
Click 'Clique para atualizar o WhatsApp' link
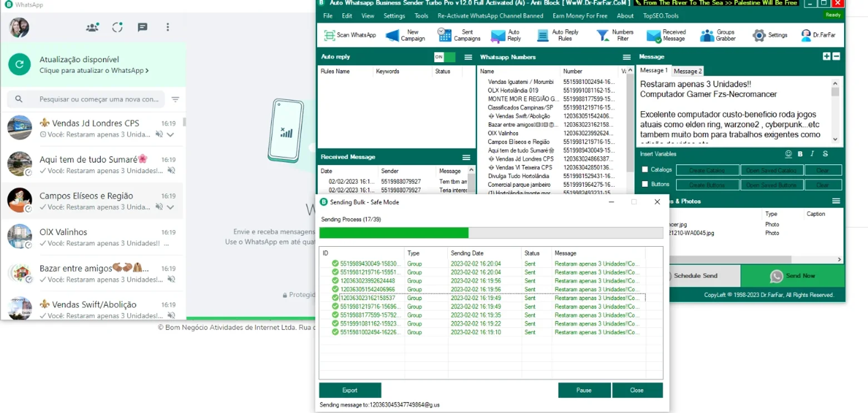(x=93, y=71)
